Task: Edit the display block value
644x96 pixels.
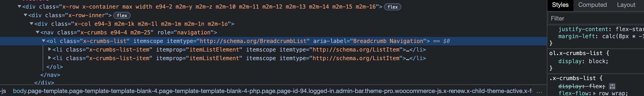Action: tap(598, 61)
